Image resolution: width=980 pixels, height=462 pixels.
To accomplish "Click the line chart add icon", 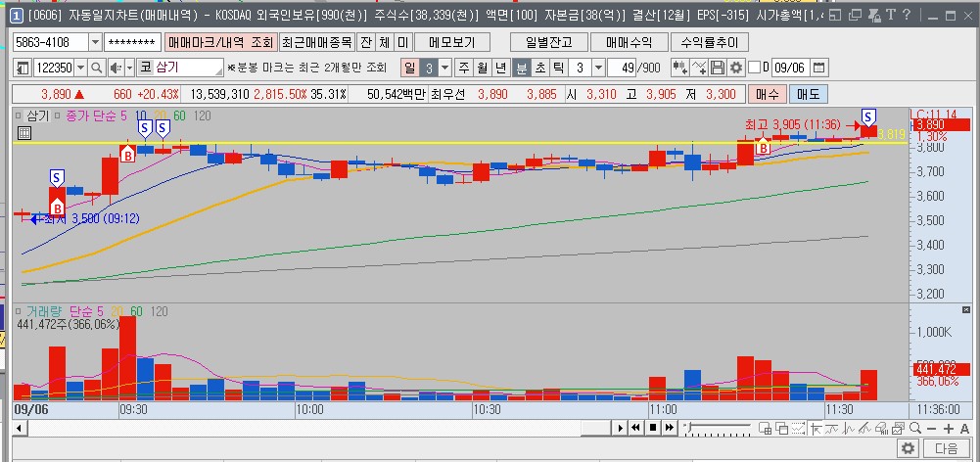I will click(700, 68).
